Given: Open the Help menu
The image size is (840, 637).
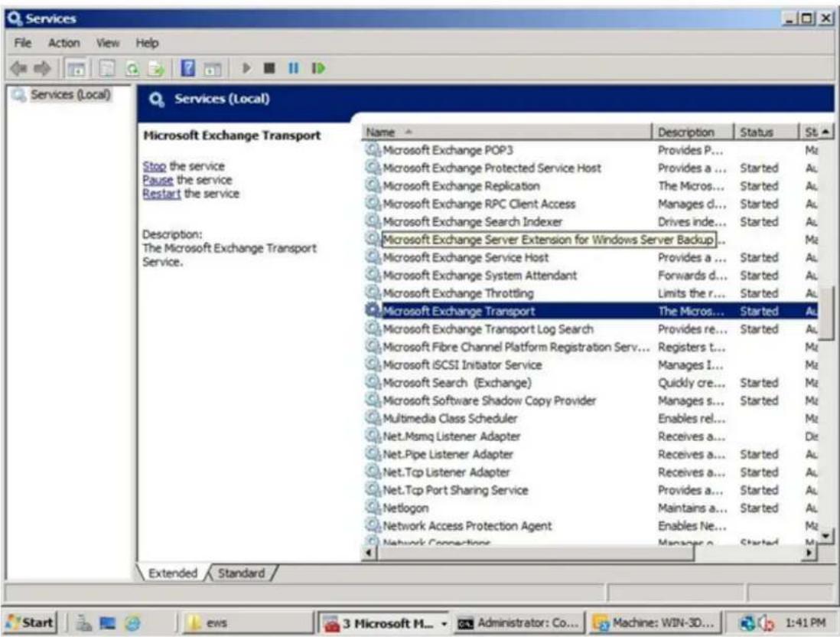Looking at the screenshot, I should (x=147, y=43).
